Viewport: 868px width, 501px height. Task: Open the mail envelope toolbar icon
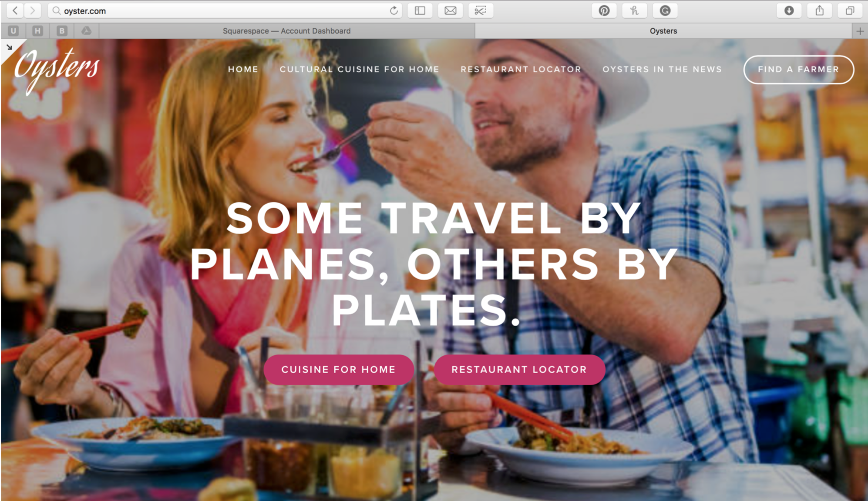point(450,10)
